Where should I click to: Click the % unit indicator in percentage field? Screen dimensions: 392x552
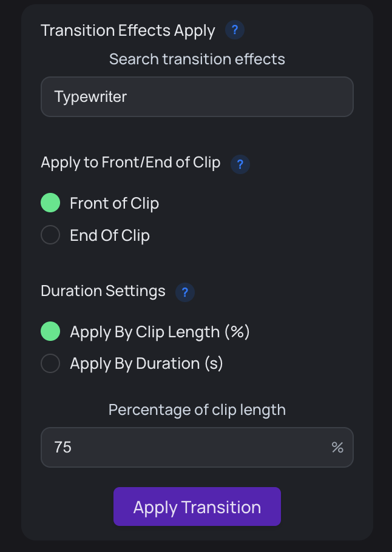tap(338, 447)
